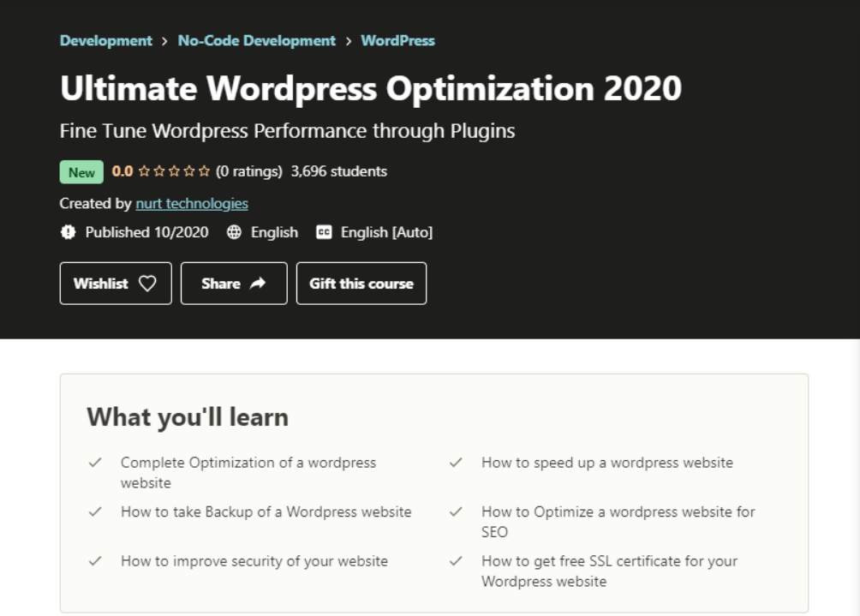Click the heart icon on the Wishlist button
This screenshot has width=860, height=616.
coord(148,283)
